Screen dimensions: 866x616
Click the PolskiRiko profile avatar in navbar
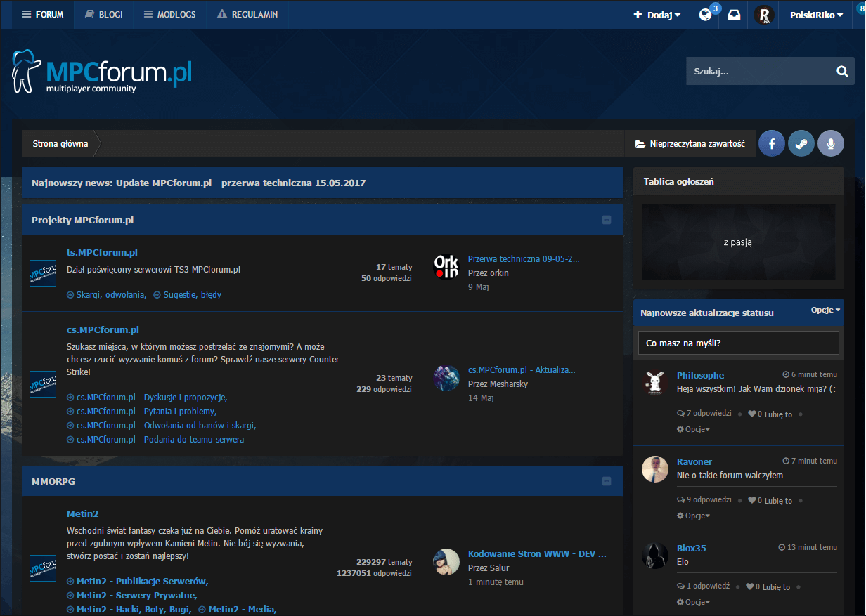[764, 15]
